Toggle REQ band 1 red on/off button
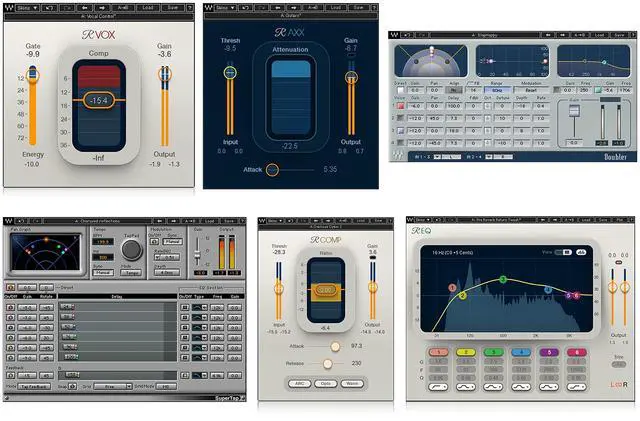Viewport: 640px width, 421px height. (437, 353)
